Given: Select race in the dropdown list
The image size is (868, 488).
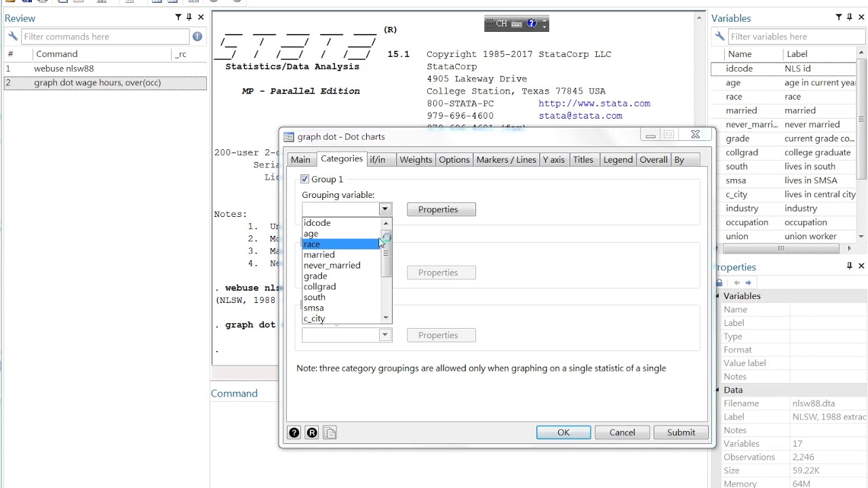Looking at the screenshot, I should [x=342, y=244].
